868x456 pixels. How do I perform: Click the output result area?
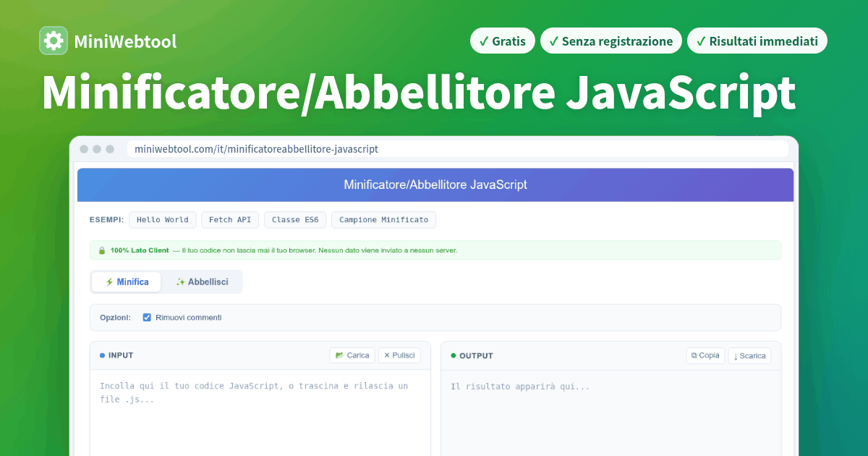tap(611, 413)
